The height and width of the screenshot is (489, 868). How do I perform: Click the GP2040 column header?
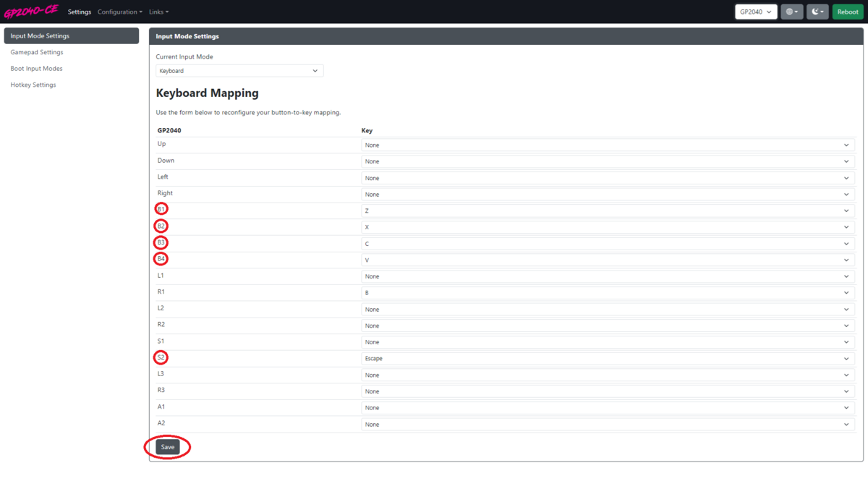169,131
